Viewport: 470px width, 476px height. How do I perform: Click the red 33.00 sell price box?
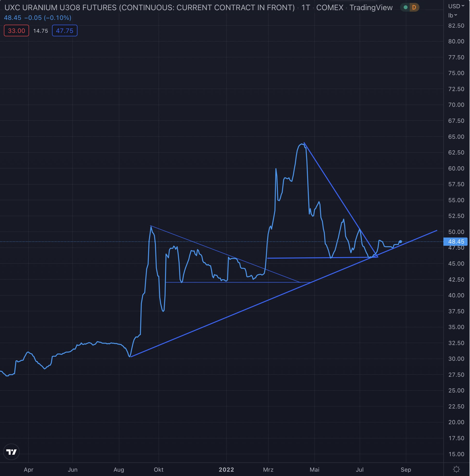point(16,31)
